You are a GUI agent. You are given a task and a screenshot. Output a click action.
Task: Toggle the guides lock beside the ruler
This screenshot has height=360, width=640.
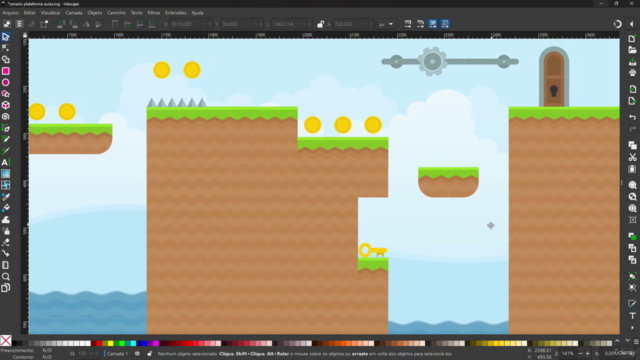click(25, 35)
